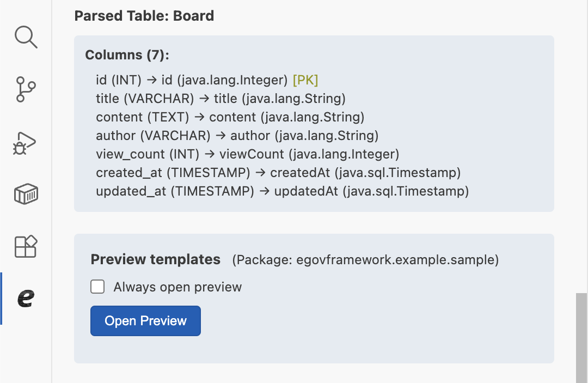The width and height of the screenshot is (588, 383).
Task: Click the updated_at TIMESTAMP column row
Action: (282, 191)
